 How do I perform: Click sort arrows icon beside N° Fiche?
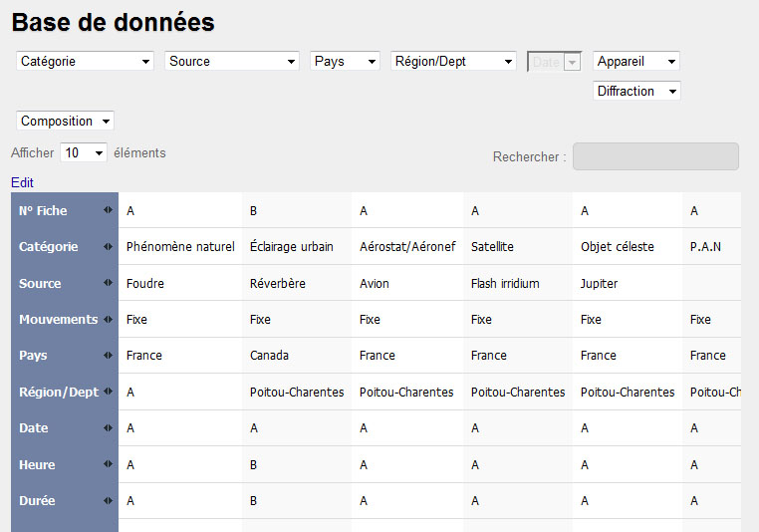(x=108, y=211)
